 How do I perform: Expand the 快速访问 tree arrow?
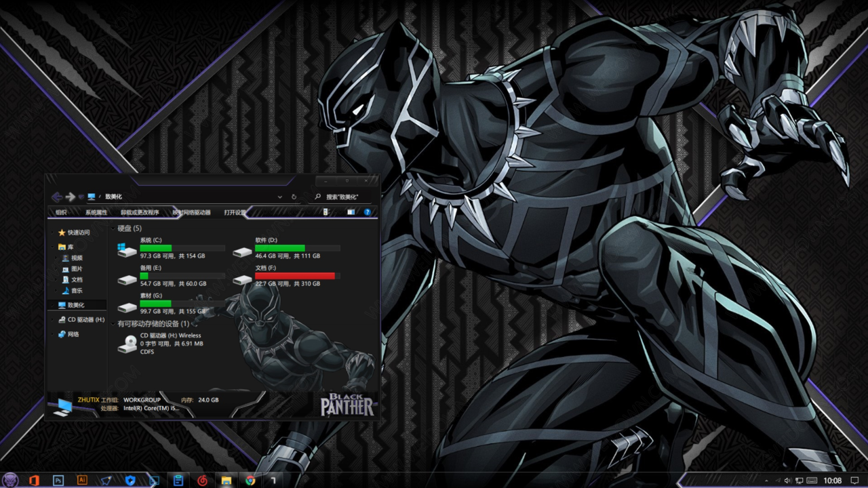53,232
